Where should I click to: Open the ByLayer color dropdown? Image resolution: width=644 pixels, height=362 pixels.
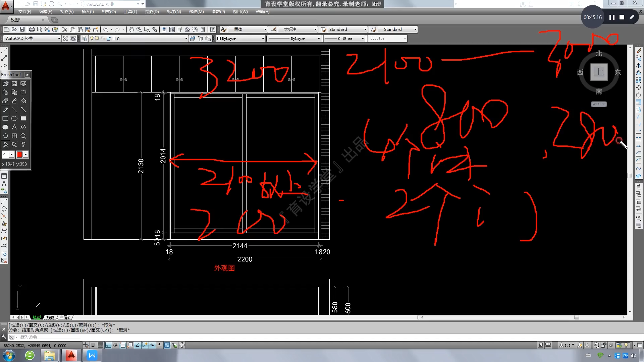point(263,39)
